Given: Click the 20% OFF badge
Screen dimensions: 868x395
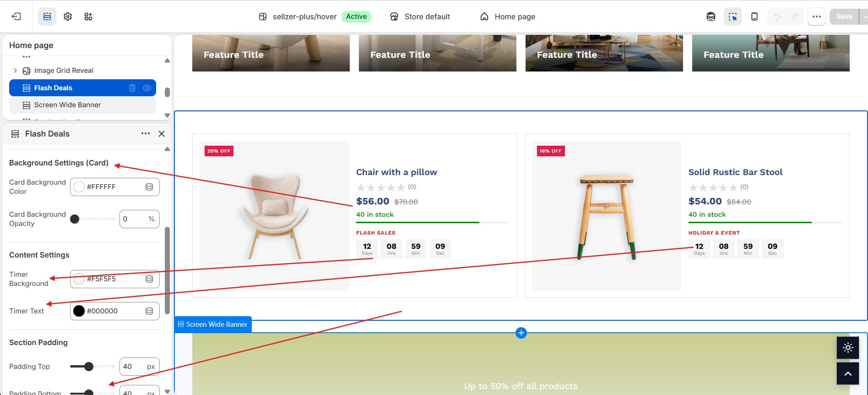Looking at the screenshot, I should [x=219, y=151].
